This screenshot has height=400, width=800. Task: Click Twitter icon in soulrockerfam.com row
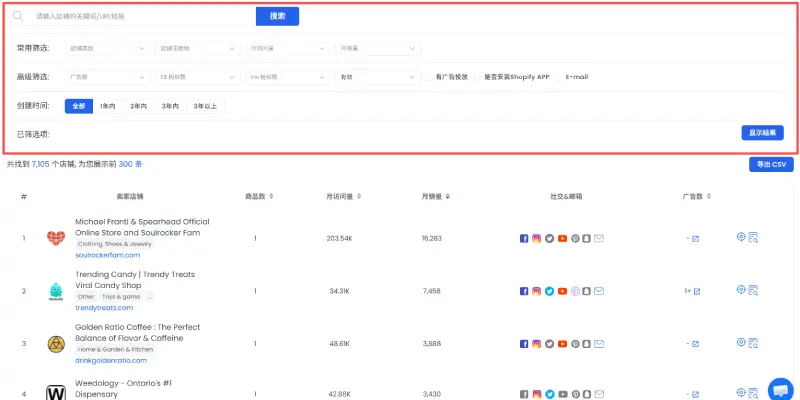click(x=549, y=238)
